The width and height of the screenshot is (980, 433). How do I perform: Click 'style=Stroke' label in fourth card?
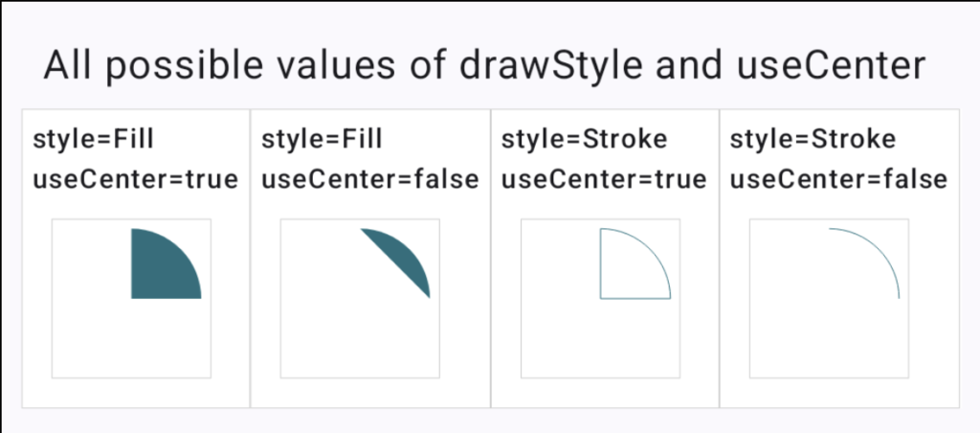click(813, 140)
